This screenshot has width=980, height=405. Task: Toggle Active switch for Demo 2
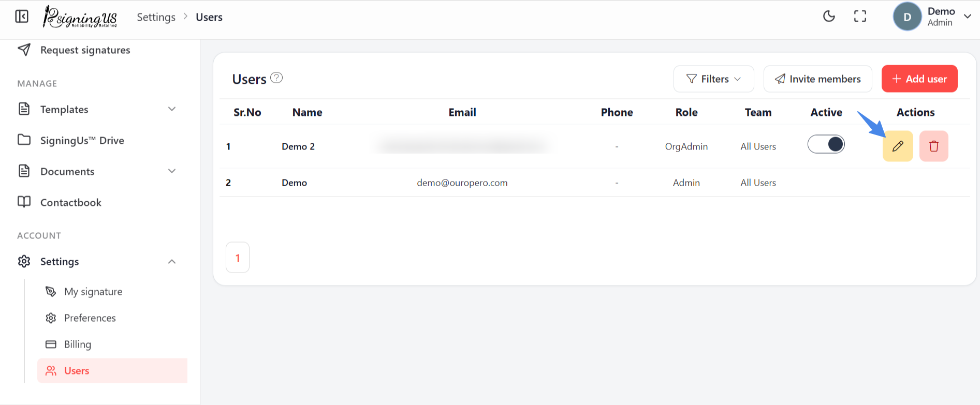[826, 144]
